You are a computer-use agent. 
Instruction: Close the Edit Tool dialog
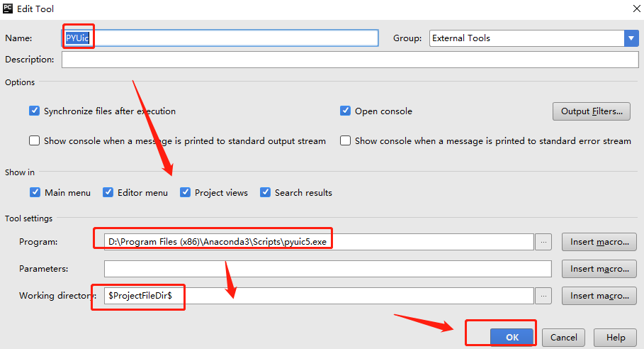coord(636,9)
